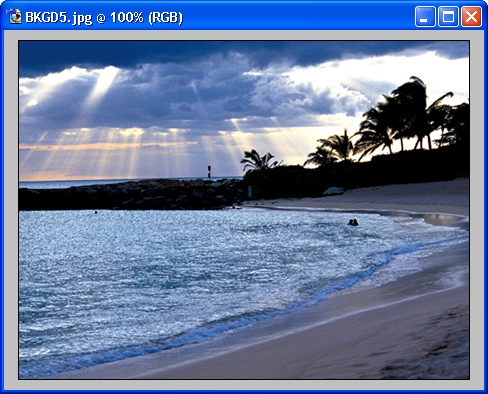Image resolution: width=488 pixels, height=394 pixels.
Task: Click the lone swimmer near the rock jetty
Action: click(x=96, y=212)
